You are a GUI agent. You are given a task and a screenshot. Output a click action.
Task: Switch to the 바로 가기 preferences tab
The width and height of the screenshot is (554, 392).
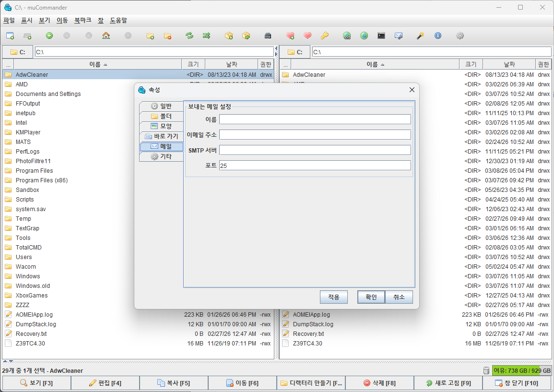(162, 136)
